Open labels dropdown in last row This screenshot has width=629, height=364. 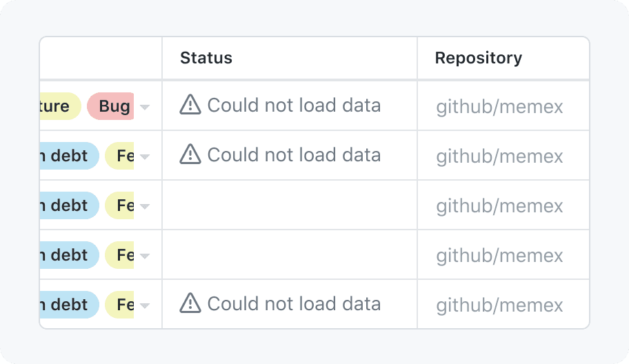(x=145, y=305)
